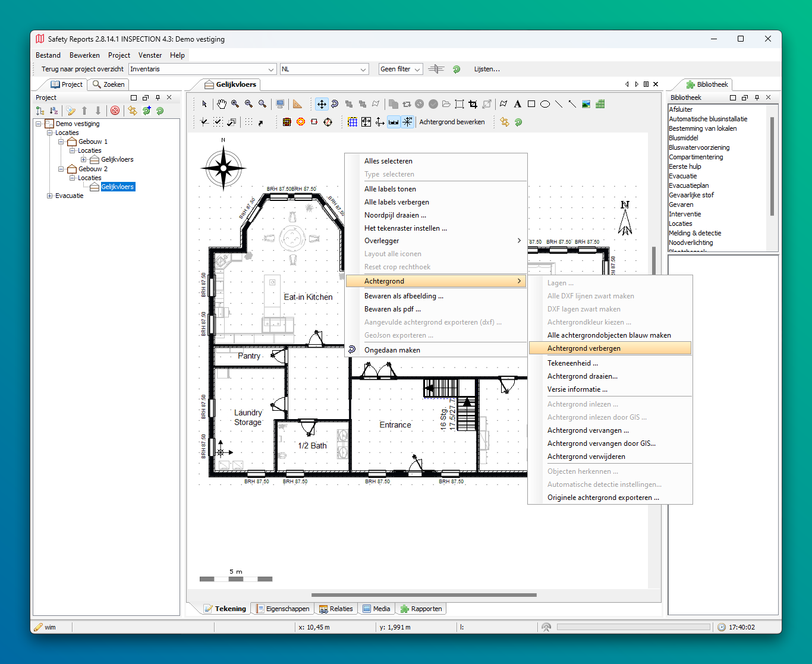The width and height of the screenshot is (812, 664).
Task: Click the Lijsten... button
Action: (x=487, y=69)
